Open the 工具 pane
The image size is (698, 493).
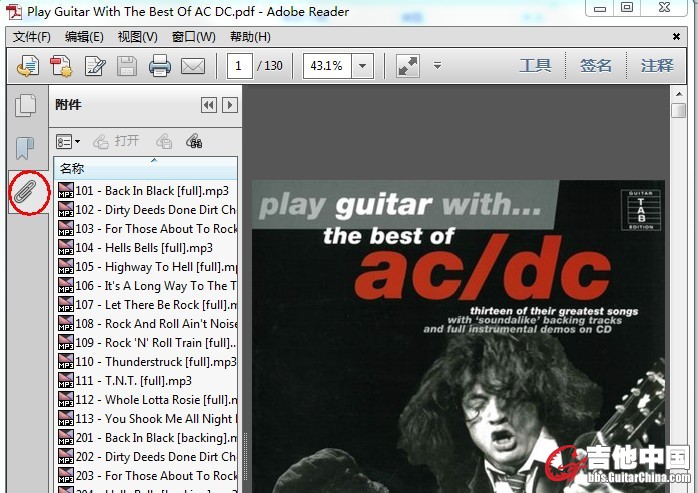coord(535,66)
